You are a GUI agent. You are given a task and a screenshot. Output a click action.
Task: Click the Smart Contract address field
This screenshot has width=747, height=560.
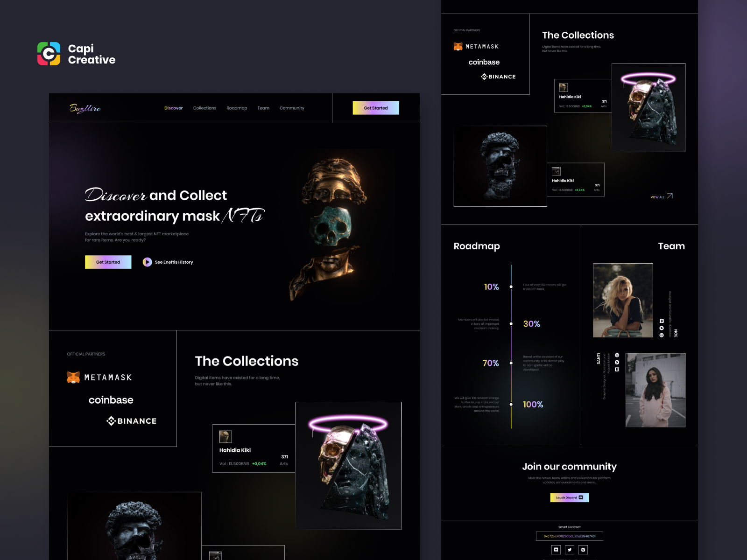click(570, 536)
